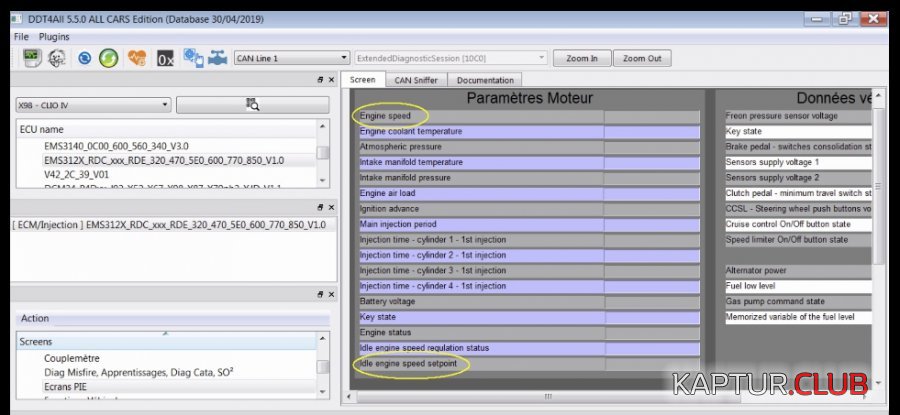Open the 0x hex command tool
Screen dimensions: 900x415
point(165,59)
